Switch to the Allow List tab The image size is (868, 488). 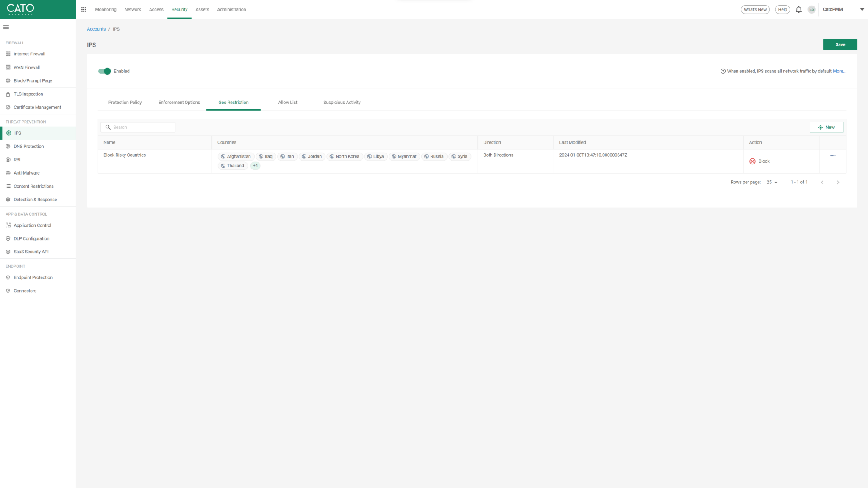point(287,103)
